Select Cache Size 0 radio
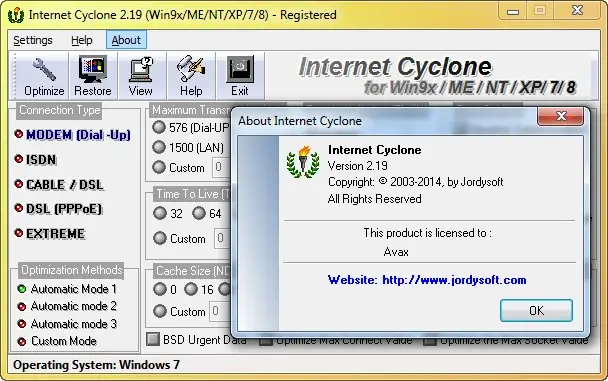Viewport: 608px width, 381px height. pos(160,289)
